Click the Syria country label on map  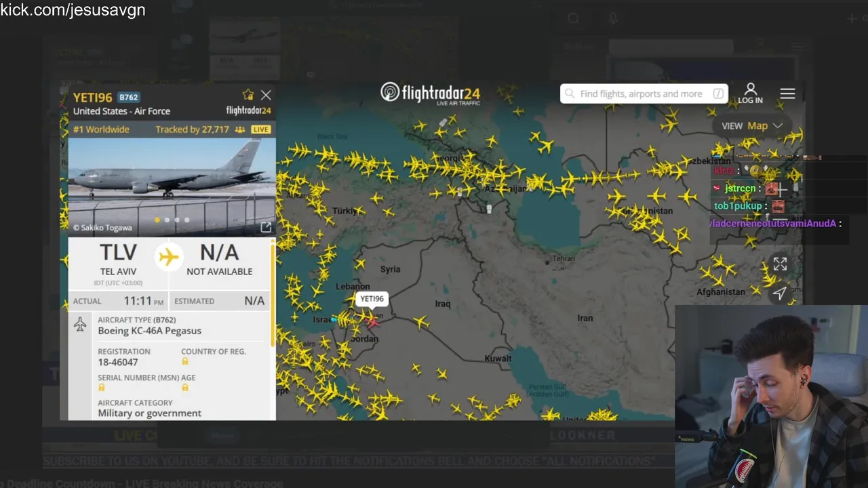390,269
